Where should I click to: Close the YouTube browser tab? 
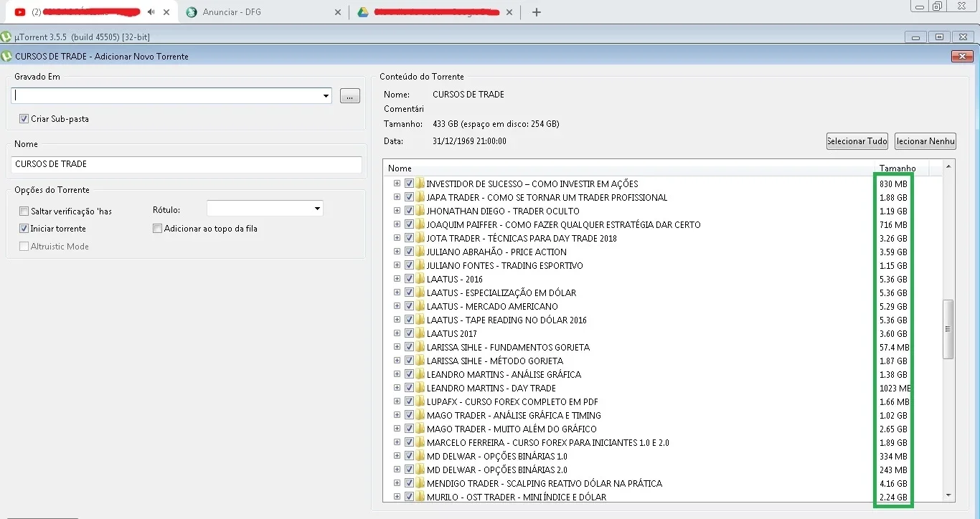pos(166,12)
